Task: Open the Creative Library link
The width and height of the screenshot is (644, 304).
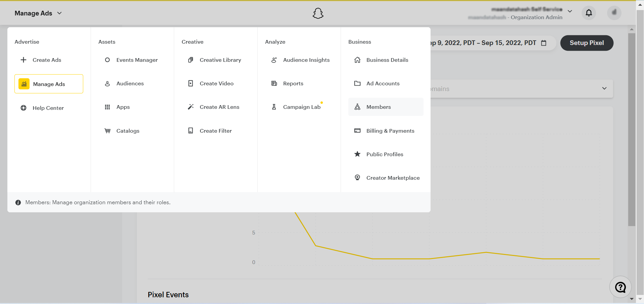Action: [220, 60]
